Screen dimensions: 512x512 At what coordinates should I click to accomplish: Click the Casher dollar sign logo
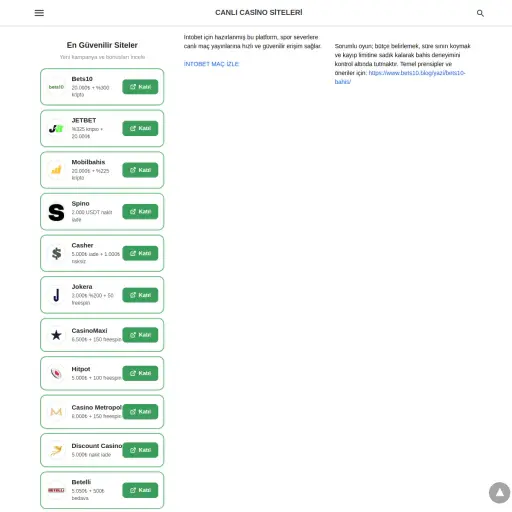coord(56,253)
